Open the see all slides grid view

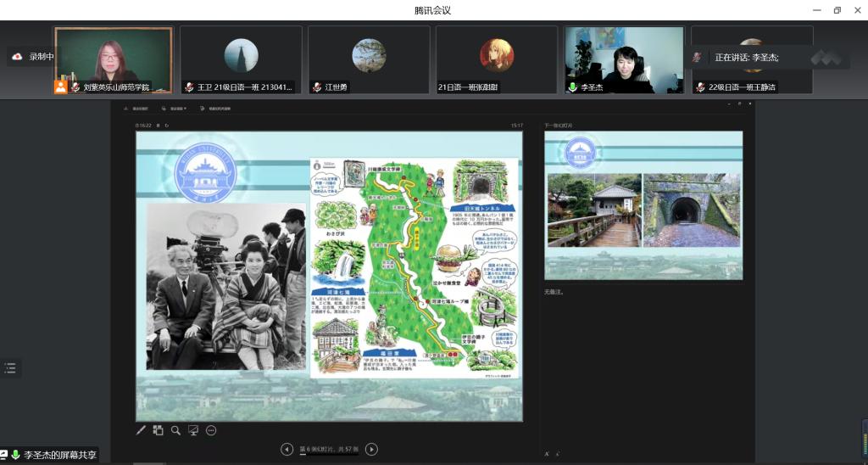coord(158,430)
